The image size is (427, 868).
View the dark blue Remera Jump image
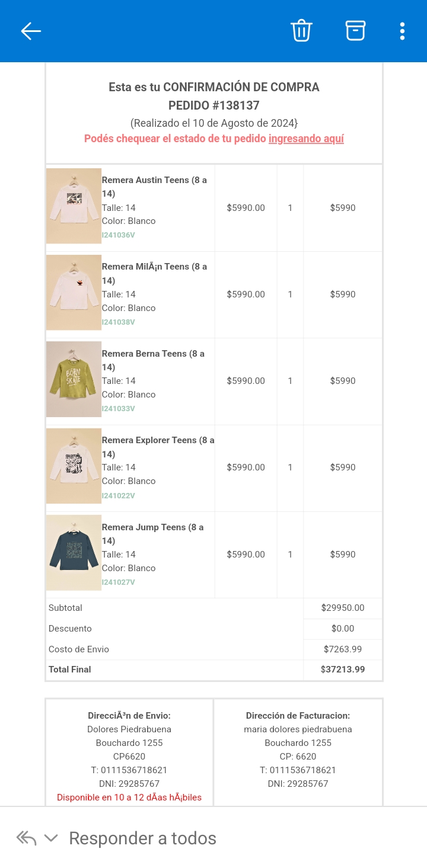pos(74,553)
